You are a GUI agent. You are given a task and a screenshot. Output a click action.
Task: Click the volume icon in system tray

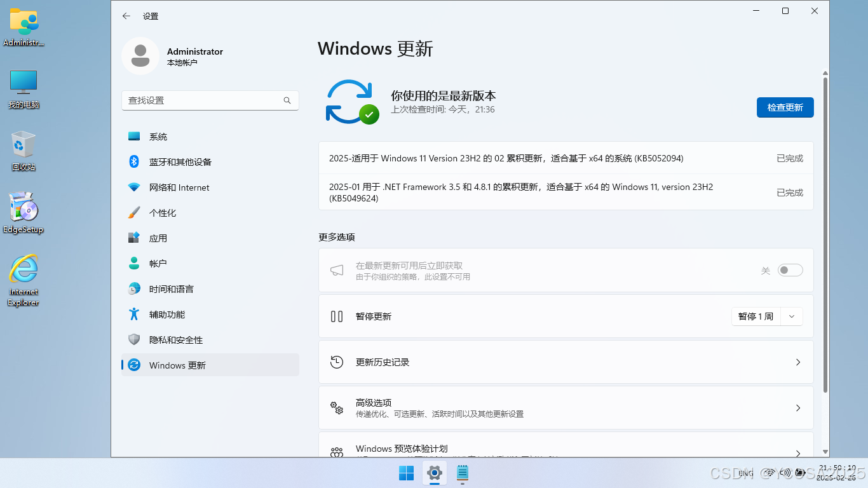[785, 473]
